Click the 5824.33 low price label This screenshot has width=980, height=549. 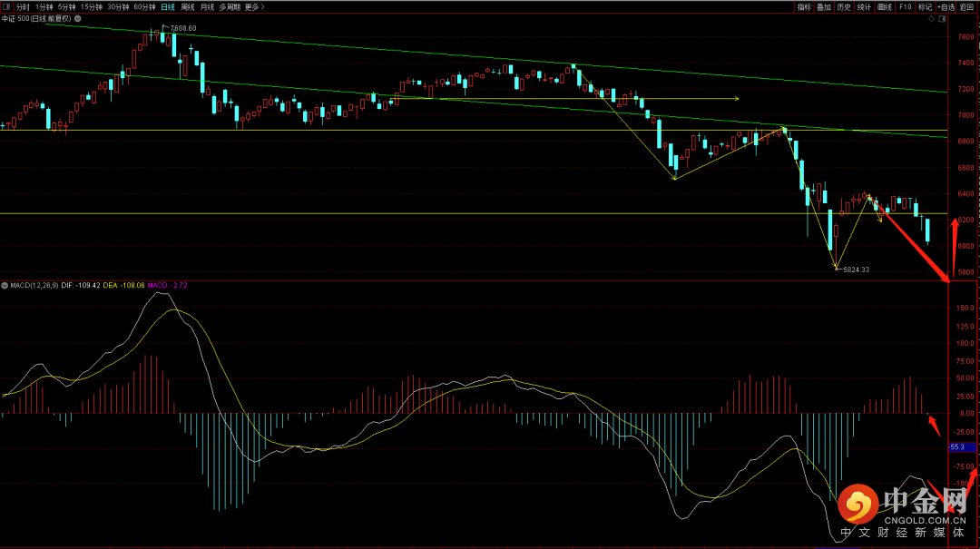tap(856, 270)
